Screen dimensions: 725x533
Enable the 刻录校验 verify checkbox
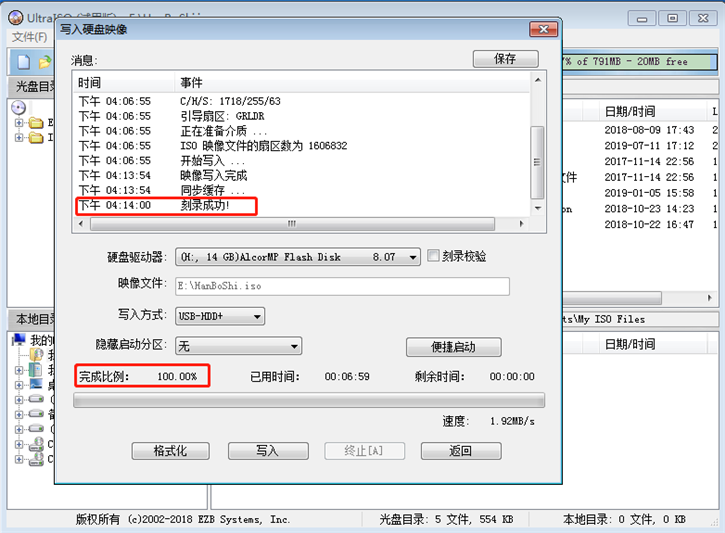pyautogui.click(x=434, y=256)
